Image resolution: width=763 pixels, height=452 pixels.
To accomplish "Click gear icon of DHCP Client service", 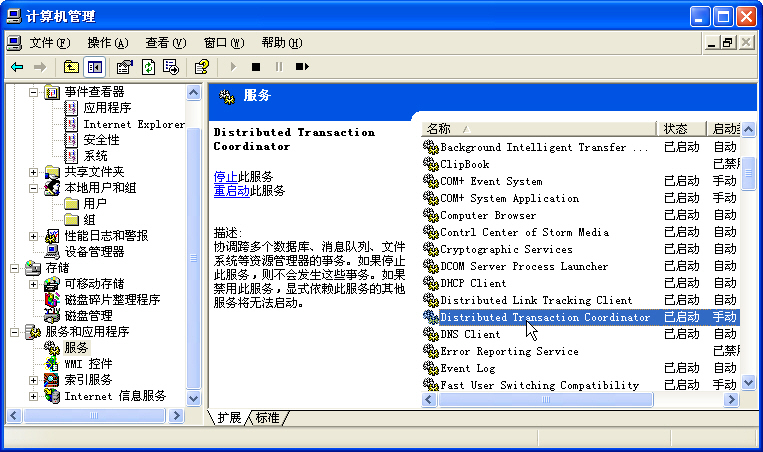I will coord(431,283).
